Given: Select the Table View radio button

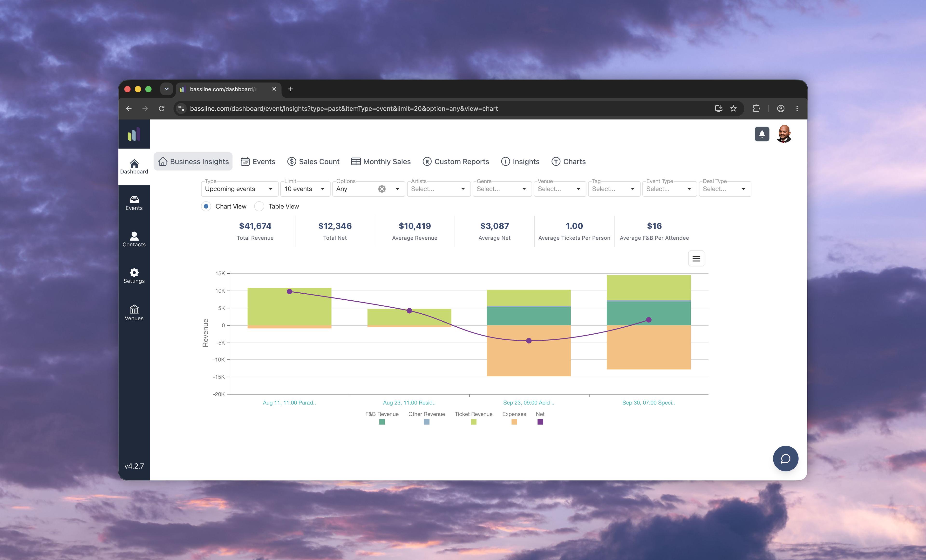Looking at the screenshot, I should point(259,206).
